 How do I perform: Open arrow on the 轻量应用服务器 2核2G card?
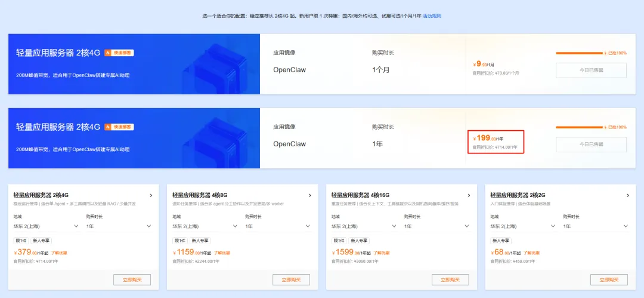coord(627,195)
